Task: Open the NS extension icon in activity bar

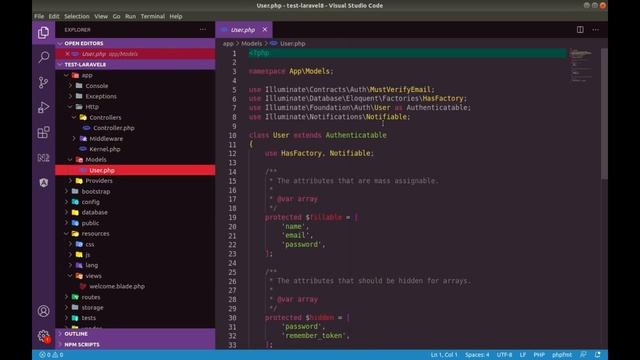Action: point(43,158)
